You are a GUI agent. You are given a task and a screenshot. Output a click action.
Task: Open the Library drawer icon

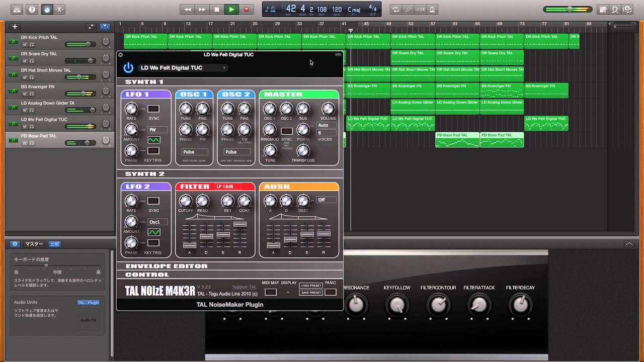(17, 9)
